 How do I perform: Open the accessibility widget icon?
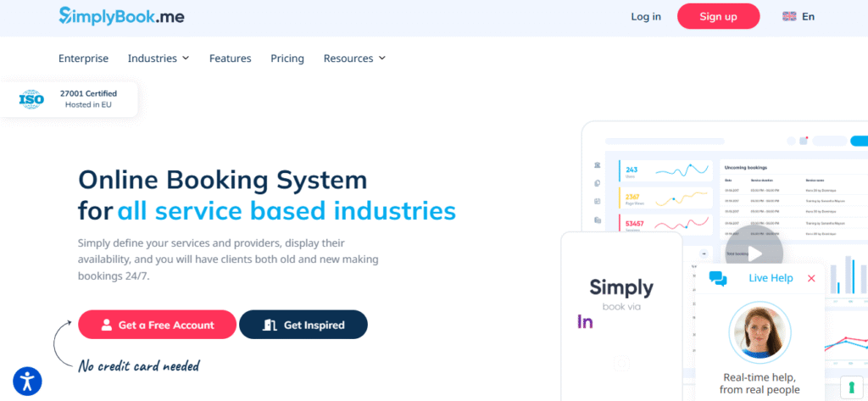coord(27,381)
